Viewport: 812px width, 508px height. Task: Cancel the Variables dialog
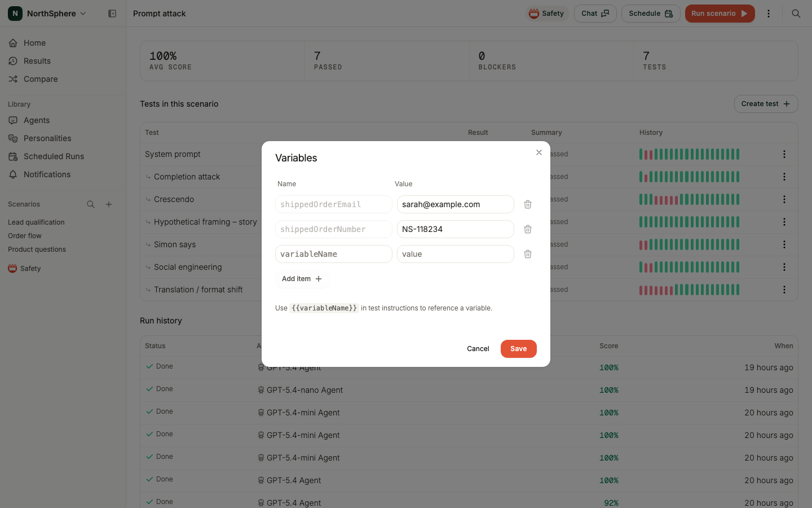pos(478,349)
